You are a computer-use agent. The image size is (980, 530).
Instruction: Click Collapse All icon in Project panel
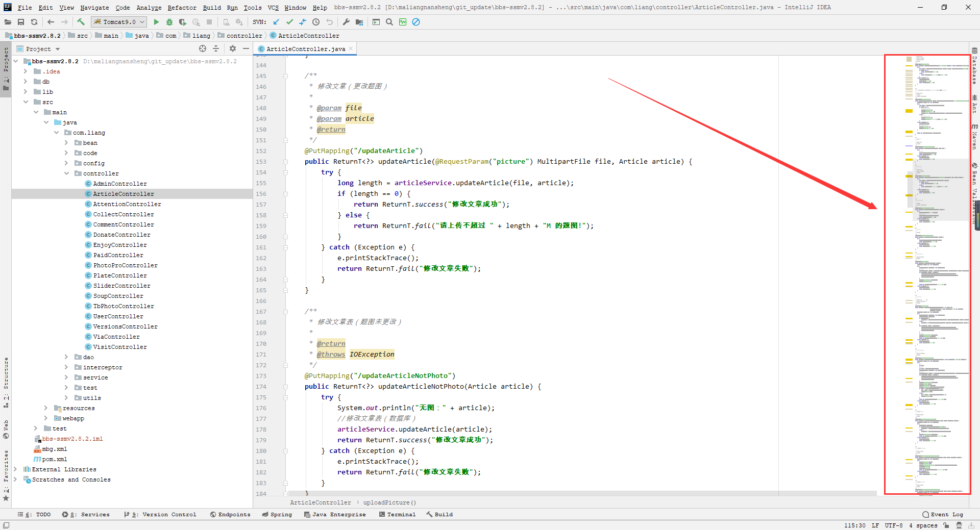coord(216,48)
